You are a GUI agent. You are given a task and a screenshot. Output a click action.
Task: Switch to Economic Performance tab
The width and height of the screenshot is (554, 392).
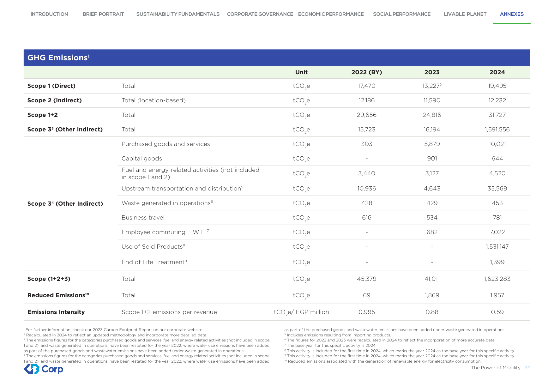[x=331, y=14]
